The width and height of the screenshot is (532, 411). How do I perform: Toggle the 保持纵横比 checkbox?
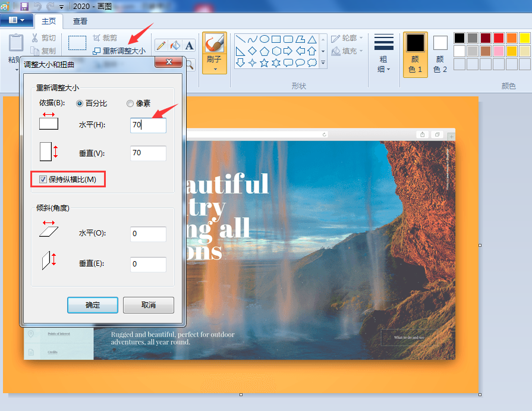click(43, 179)
